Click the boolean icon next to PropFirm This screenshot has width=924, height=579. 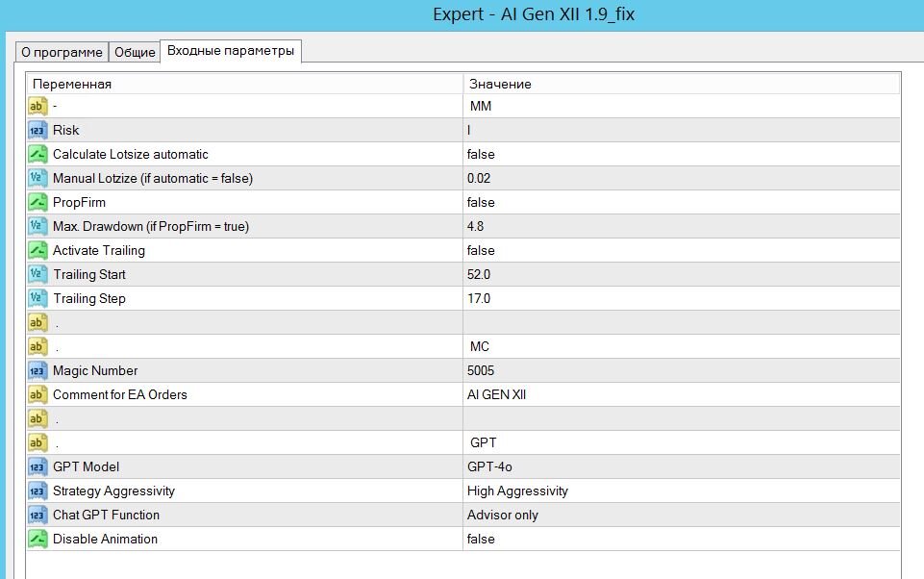pyautogui.click(x=37, y=202)
